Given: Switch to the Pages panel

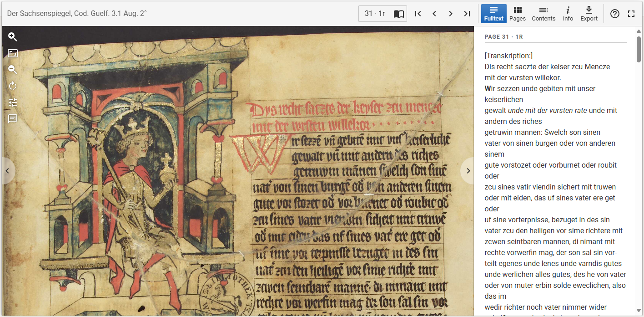Looking at the screenshot, I should coord(517,14).
